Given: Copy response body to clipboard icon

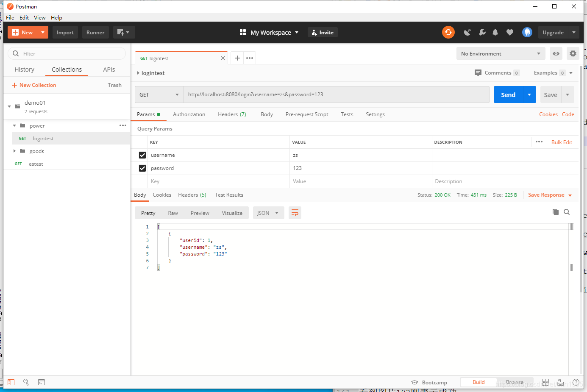Looking at the screenshot, I should [556, 212].
